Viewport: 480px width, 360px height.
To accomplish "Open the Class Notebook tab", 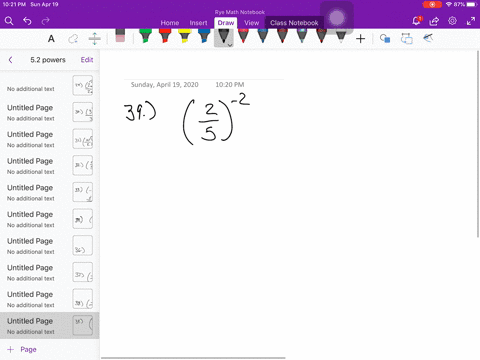I will [x=294, y=23].
